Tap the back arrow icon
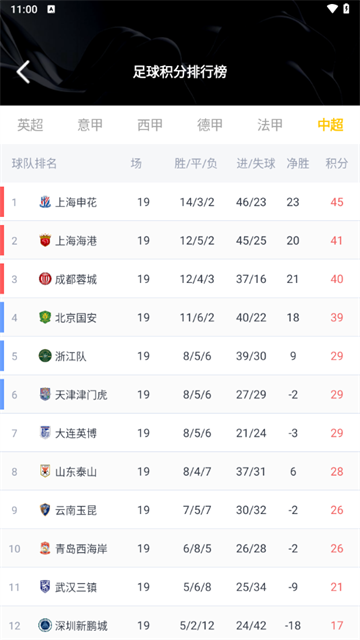 coord(23,72)
